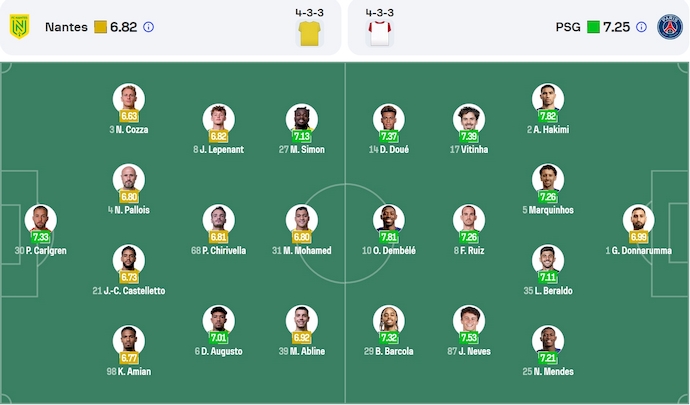Image resolution: width=690 pixels, height=405 pixels.
Task: Open the J. Neves player name link
Action: [x=469, y=352]
